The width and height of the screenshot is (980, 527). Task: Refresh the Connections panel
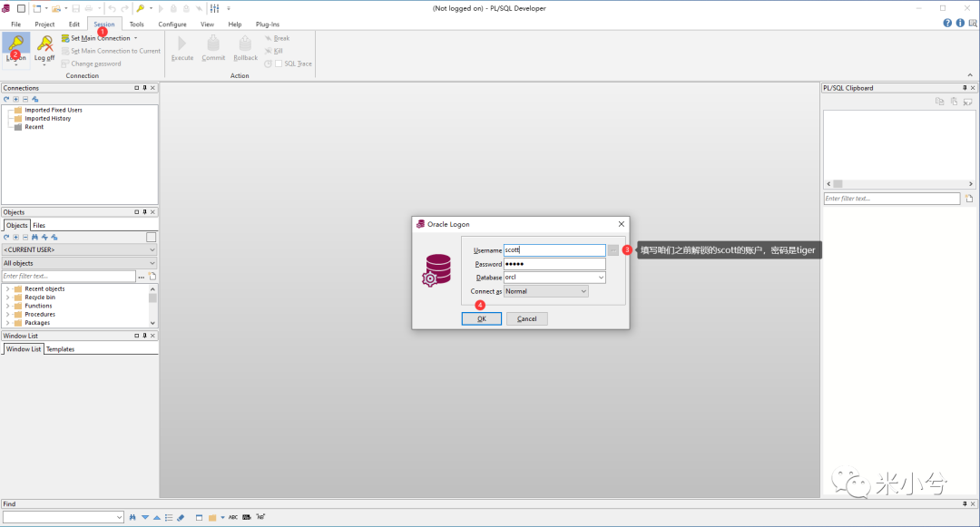6,99
